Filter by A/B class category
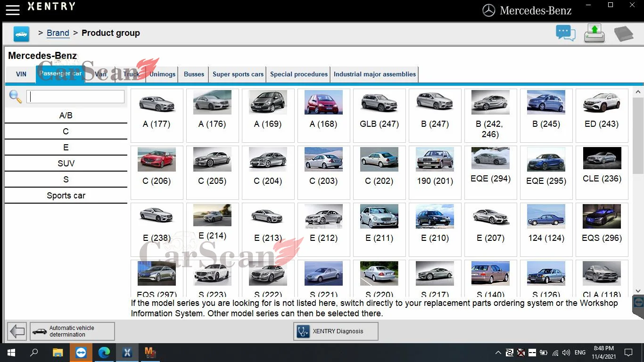Image resolution: width=644 pixels, height=362 pixels. pos(66,115)
